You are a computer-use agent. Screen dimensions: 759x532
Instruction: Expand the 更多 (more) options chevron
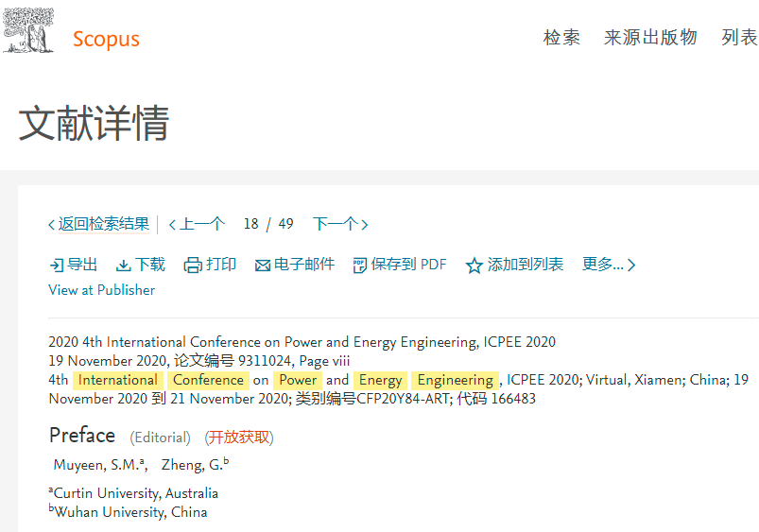[631, 266]
